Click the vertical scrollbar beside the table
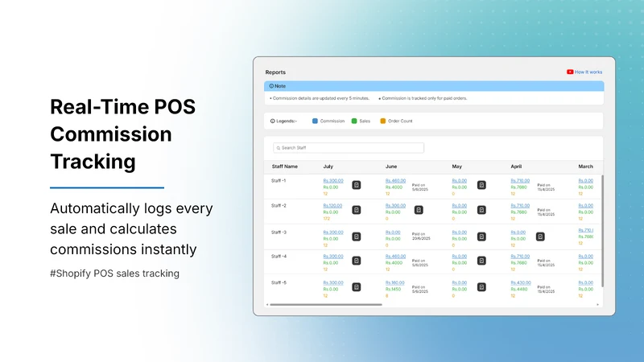The height and width of the screenshot is (362, 644). point(602,231)
